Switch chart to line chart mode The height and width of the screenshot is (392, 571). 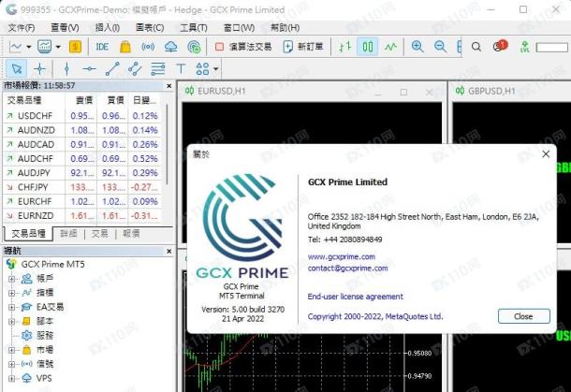pos(390,47)
